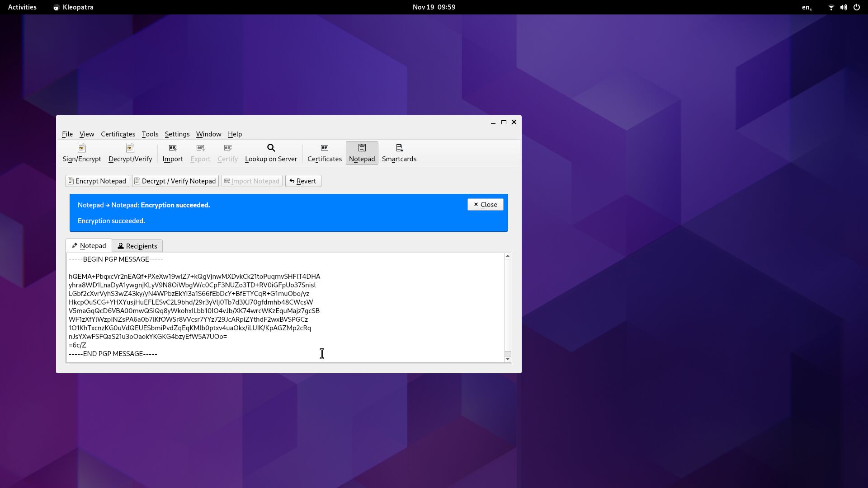Open the en keyboard layout dropdown

tap(807, 7)
